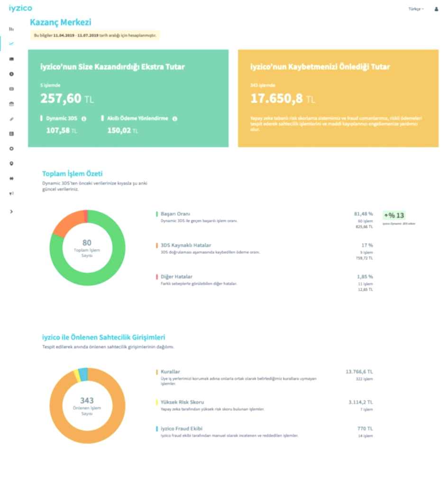Click the 13.766,6 TL Kurallar amount

[x=359, y=371]
